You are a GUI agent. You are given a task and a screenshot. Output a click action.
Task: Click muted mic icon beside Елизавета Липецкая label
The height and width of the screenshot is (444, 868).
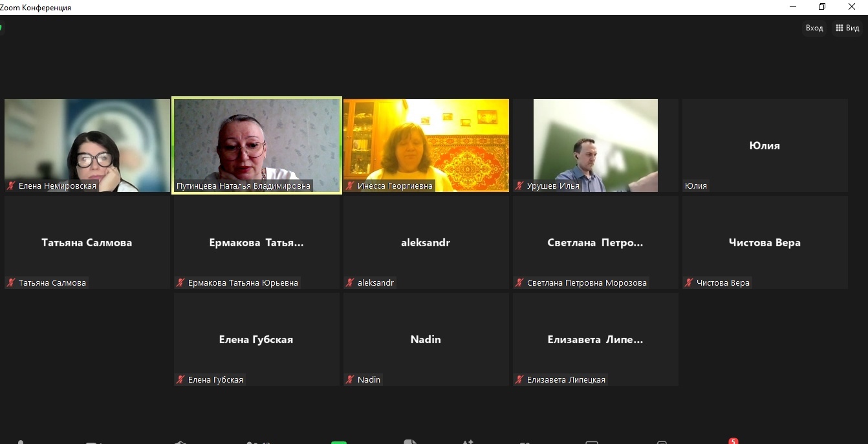pyautogui.click(x=520, y=380)
